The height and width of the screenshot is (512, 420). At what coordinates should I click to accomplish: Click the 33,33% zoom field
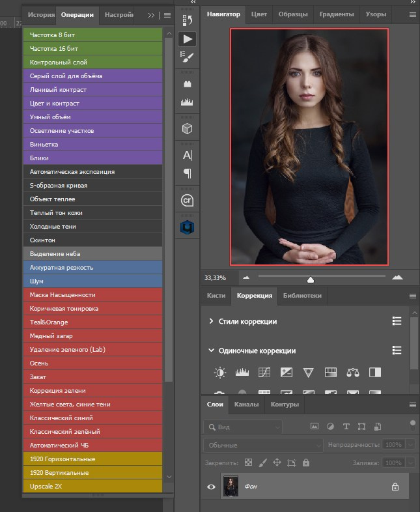coord(219,278)
